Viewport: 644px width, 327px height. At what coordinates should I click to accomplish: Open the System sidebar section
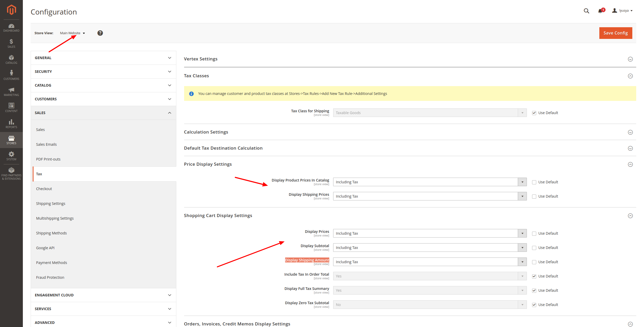pyautogui.click(x=11, y=156)
